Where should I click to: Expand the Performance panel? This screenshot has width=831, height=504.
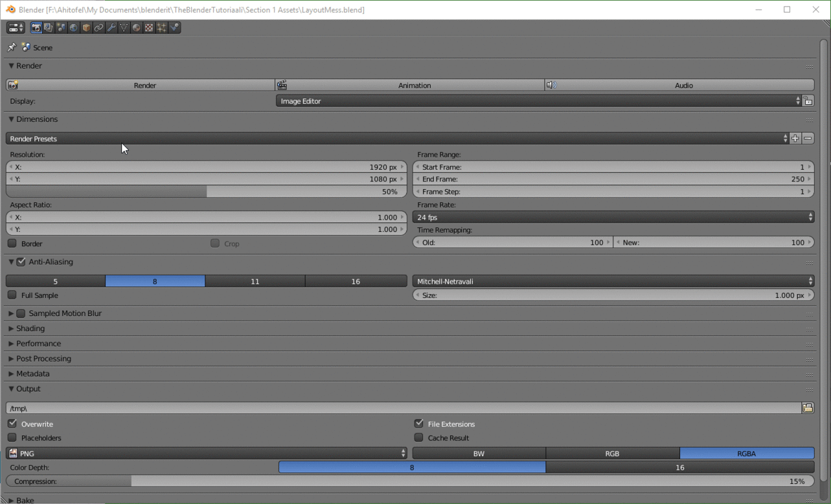pyautogui.click(x=11, y=343)
